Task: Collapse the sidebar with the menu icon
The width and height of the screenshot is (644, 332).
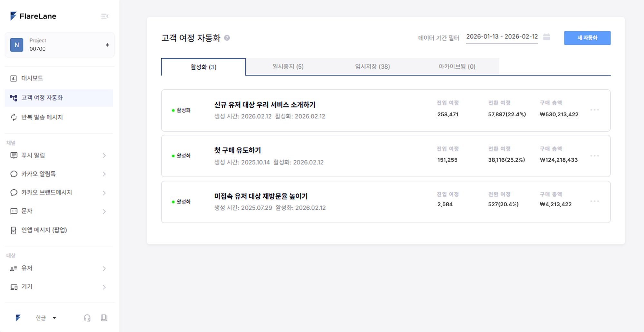Action: click(x=105, y=16)
